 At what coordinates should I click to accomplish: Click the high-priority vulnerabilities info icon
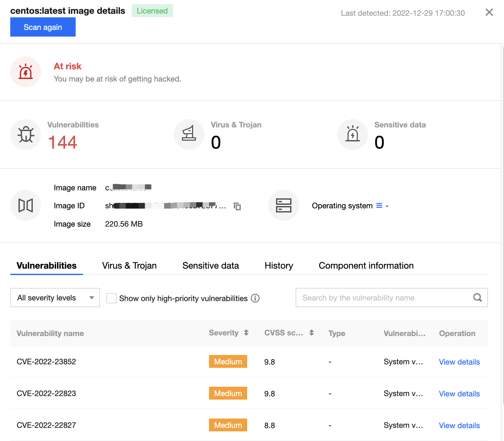(x=255, y=298)
